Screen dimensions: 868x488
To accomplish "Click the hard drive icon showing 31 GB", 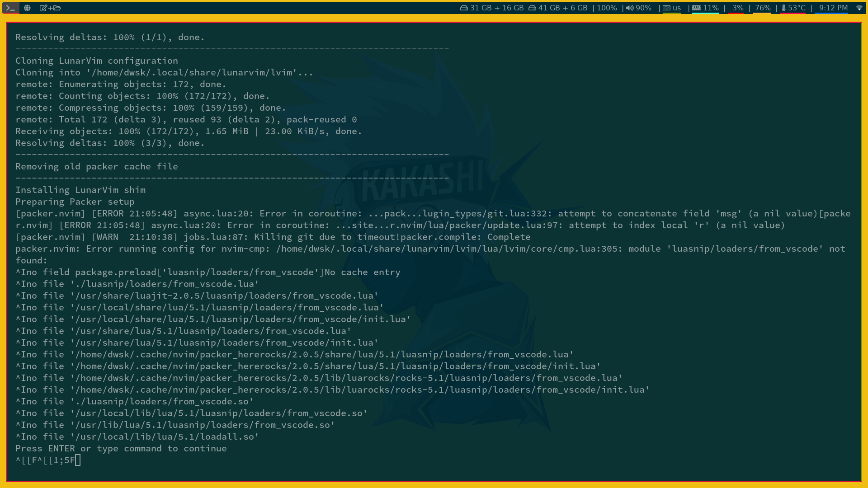I will point(464,8).
